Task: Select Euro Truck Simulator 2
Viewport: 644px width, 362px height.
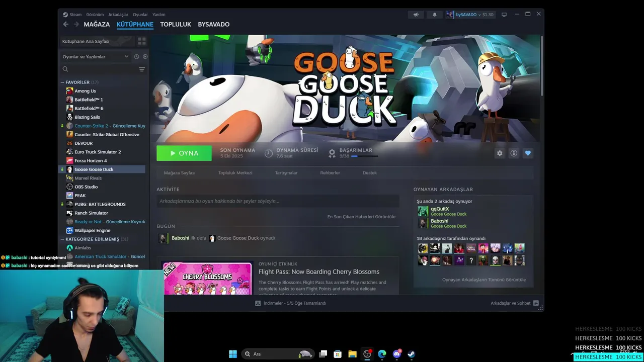Action: coord(98,152)
